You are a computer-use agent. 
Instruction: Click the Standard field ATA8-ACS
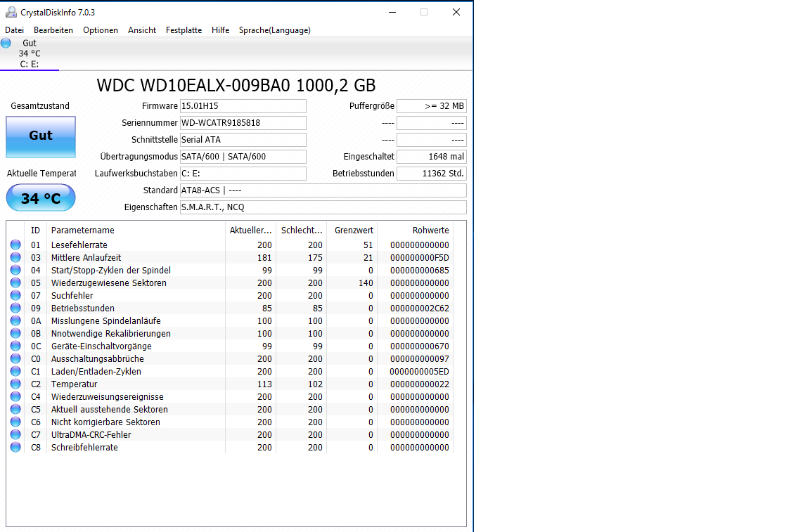pyautogui.click(x=323, y=190)
